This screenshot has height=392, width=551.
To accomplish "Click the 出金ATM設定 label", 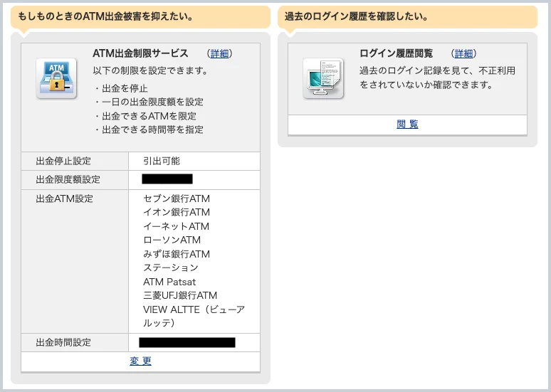I will click(64, 198).
